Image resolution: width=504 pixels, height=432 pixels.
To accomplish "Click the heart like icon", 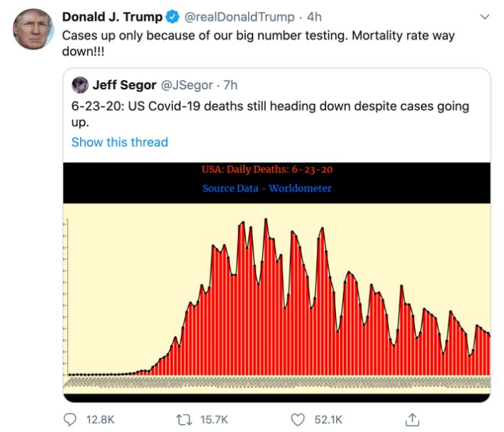I will [298, 419].
